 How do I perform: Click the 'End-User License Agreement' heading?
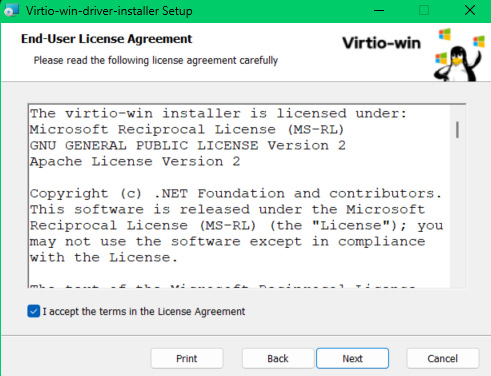(106, 39)
